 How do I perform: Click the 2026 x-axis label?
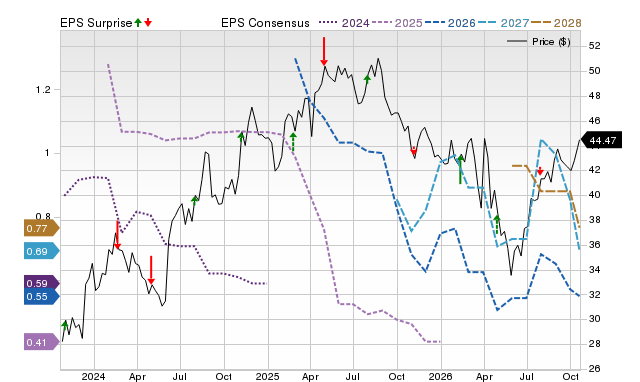pos(440,376)
